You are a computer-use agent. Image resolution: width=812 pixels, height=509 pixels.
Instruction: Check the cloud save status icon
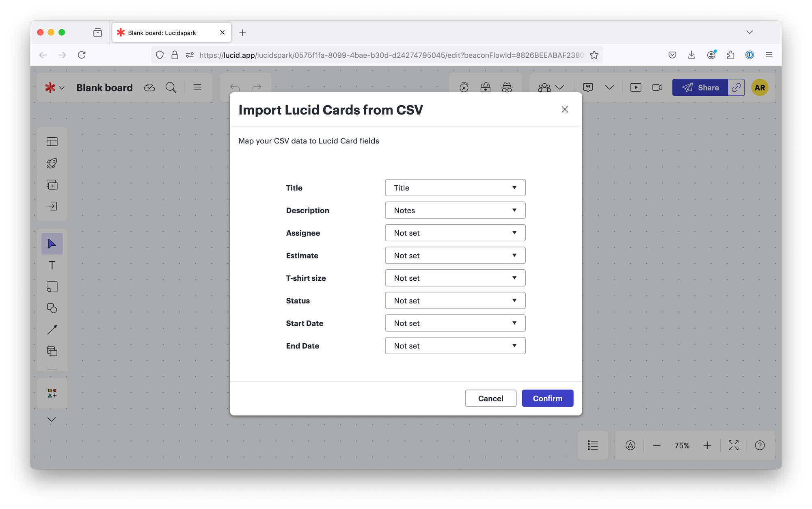point(149,87)
